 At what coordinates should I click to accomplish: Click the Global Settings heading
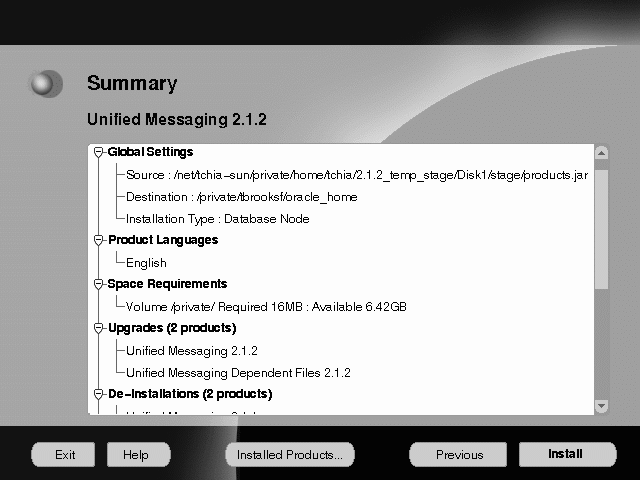click(150, 152)
